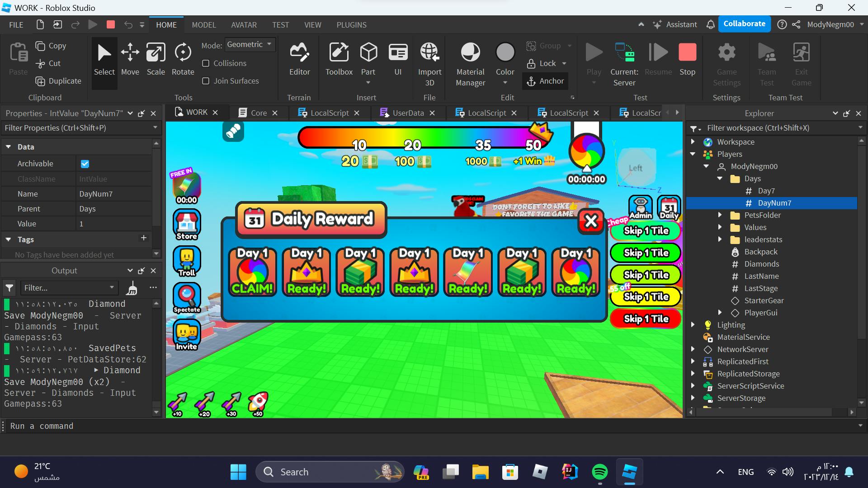Select the Scale tool
The image size is (868, 488).
(156, 59)
